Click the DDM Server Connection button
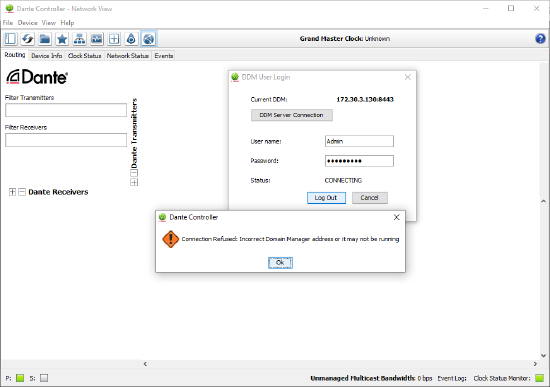 coord(291,115)
